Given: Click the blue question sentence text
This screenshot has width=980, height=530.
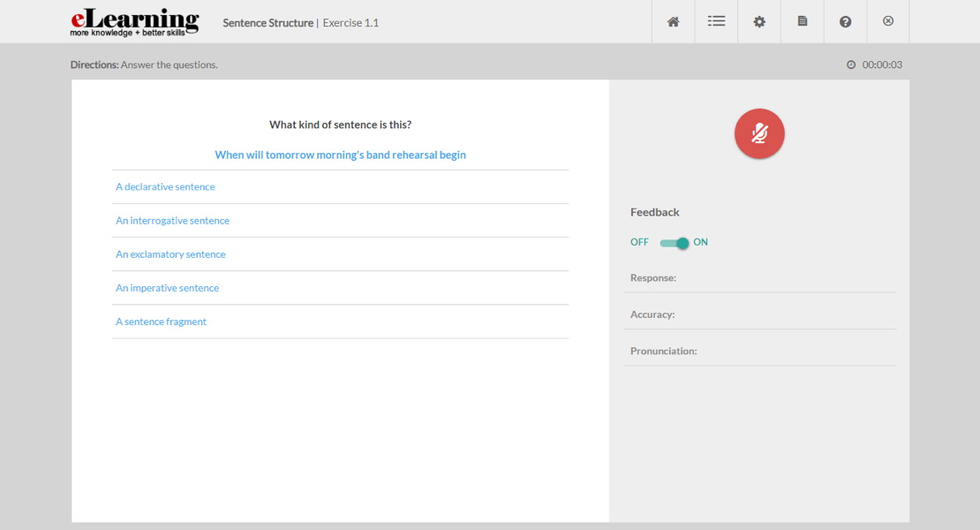Looking at the screenshot, I should coord(340,154).
